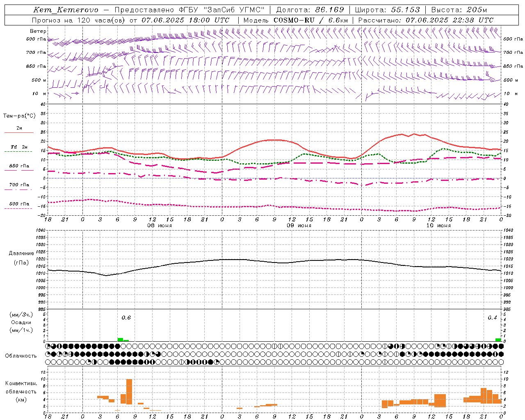The height and width of the screenshot is (420, 525).
Task: Click the "(км)" convective cloud unit label
Action: tap(21, 399)
